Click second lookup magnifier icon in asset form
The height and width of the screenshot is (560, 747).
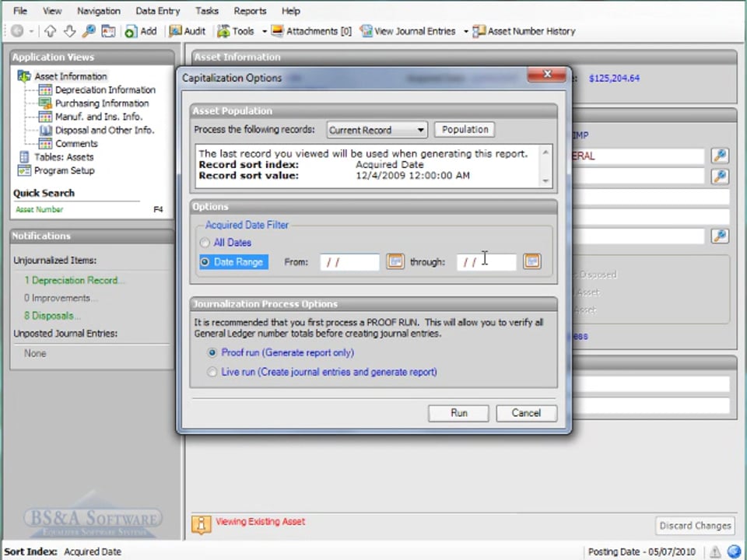(x=720, y=177)
